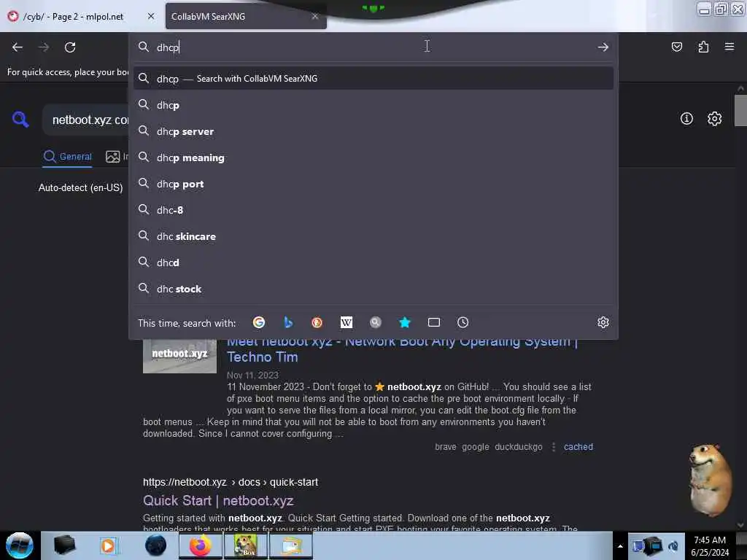This screenshot has height=560, width=747.
Task: Submit the address bar query with the go arrow
Action: tap(603, 47)
